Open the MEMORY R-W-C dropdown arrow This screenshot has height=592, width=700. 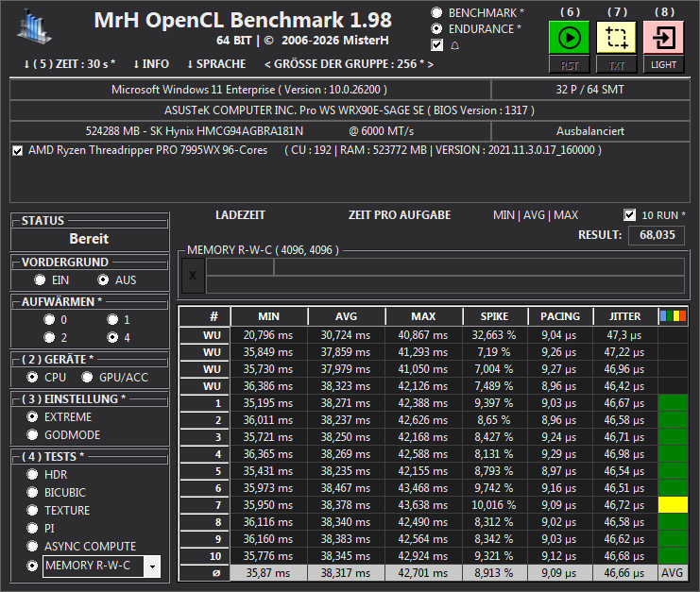(152, 567)
